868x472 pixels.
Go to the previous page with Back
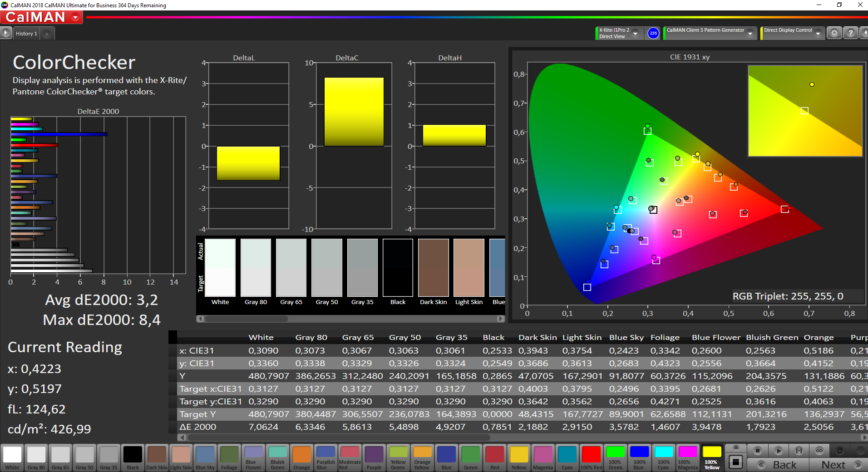(778, 465)
